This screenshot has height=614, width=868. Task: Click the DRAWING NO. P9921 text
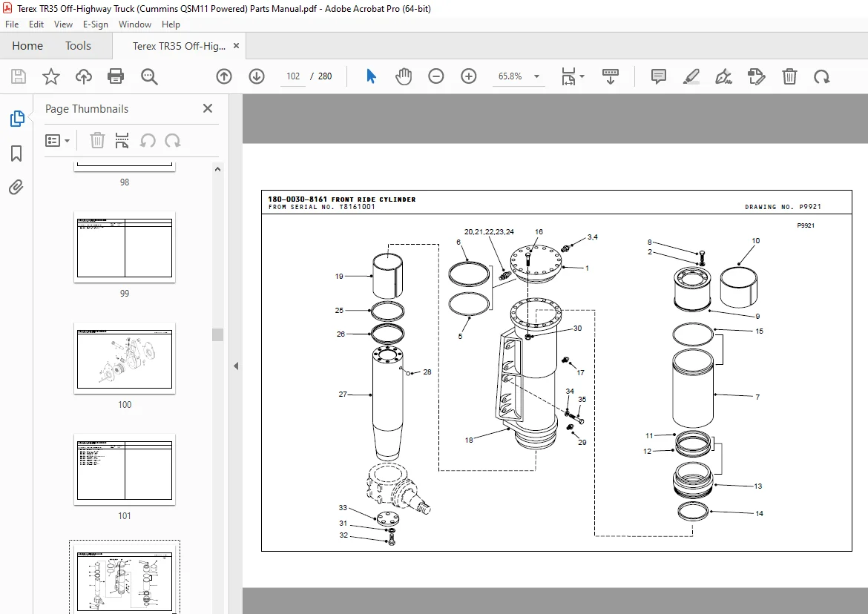[783, 207]
